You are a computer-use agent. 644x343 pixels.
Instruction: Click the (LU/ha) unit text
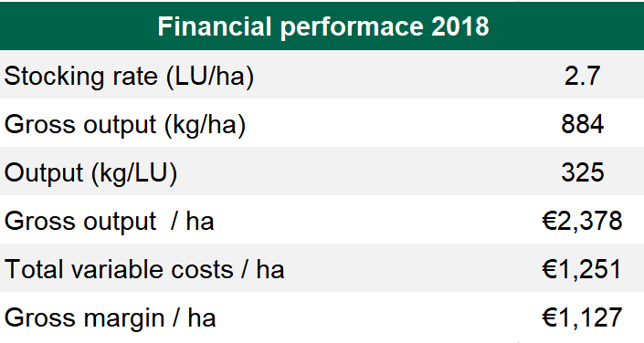(x=210, y=77)
